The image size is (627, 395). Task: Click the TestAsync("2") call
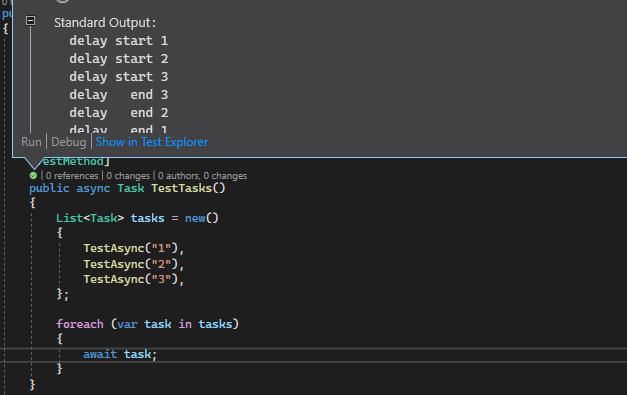[130, 264]
